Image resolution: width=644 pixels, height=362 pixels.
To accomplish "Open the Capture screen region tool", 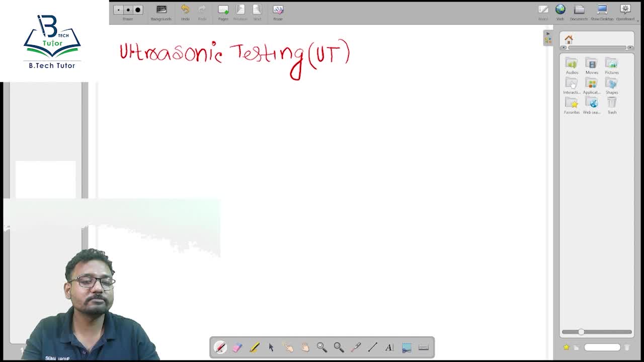I will tap(407, 347).
